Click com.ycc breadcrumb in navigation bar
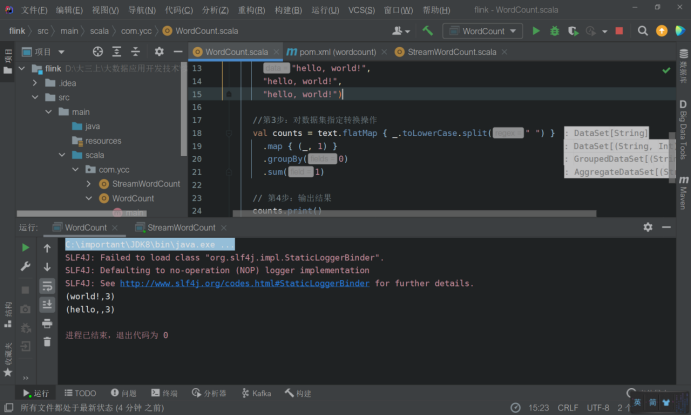This screenshot has width=692, height=415. click(136, 31)
